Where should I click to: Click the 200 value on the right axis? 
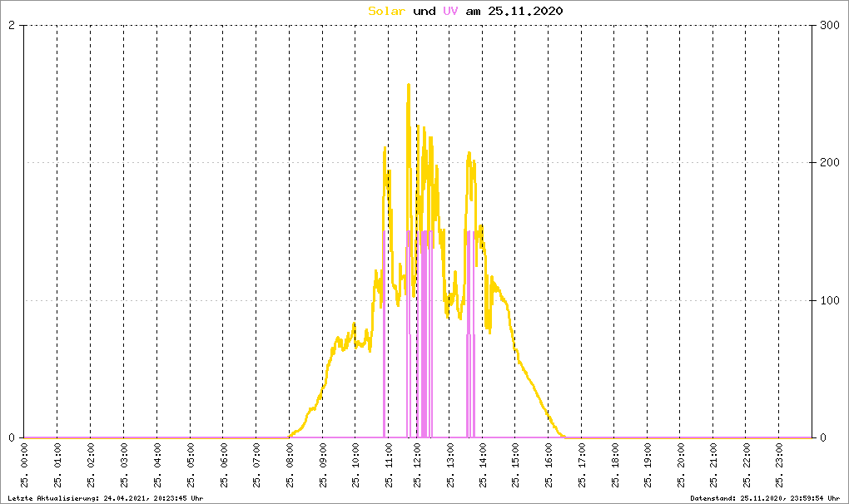[x=829, y=162]
